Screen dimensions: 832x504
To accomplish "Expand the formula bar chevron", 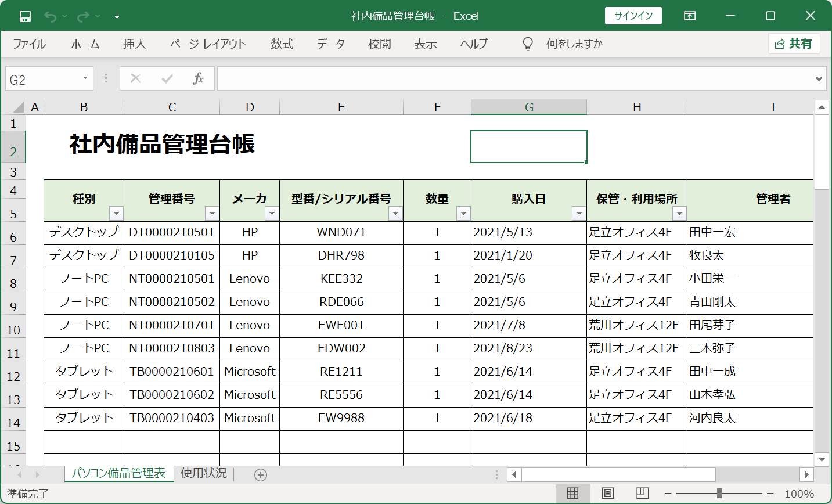I will click(819, 78).
